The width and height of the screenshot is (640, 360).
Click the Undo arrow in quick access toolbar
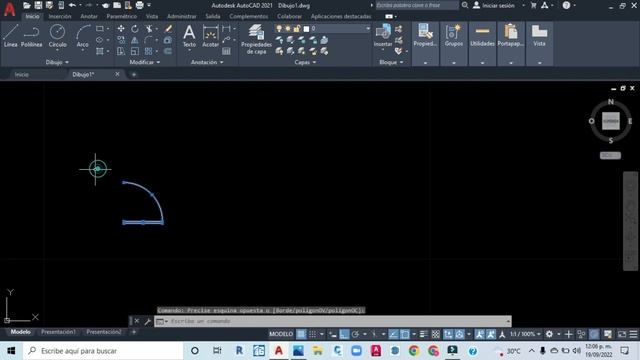(x=72, y=5)
